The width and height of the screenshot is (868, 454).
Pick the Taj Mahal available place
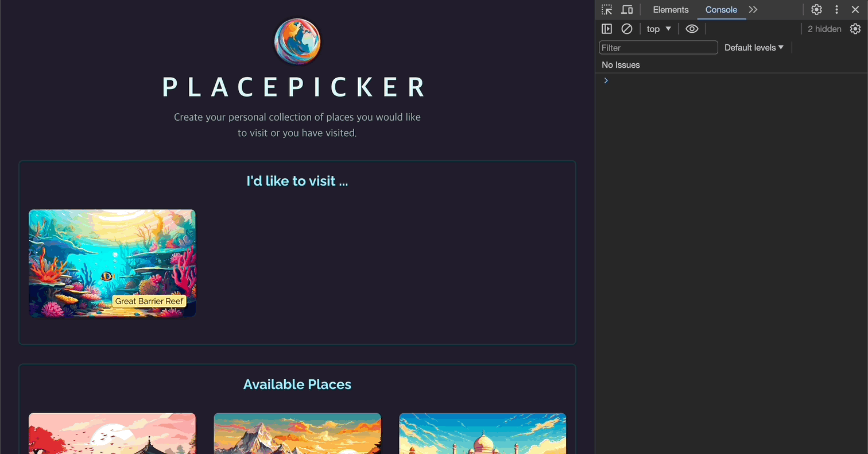tap(483, 433)
